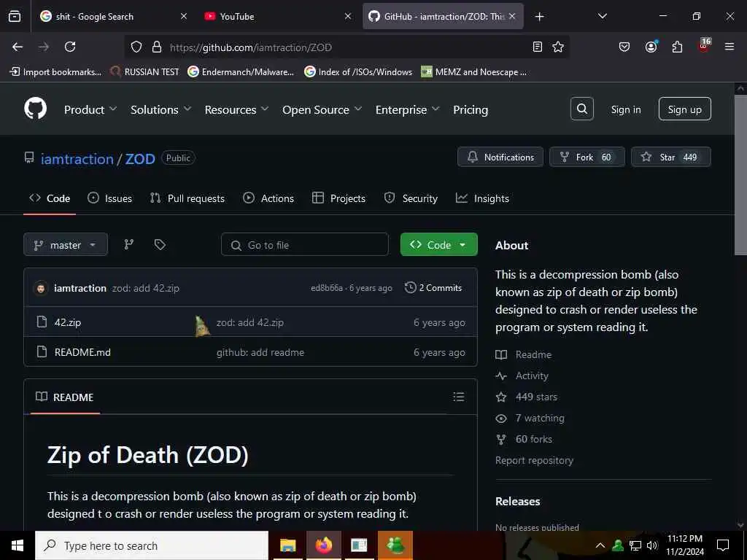View branches icon beside master button
Viewport: 747px width, 560px height.
[x=129, y=244]
